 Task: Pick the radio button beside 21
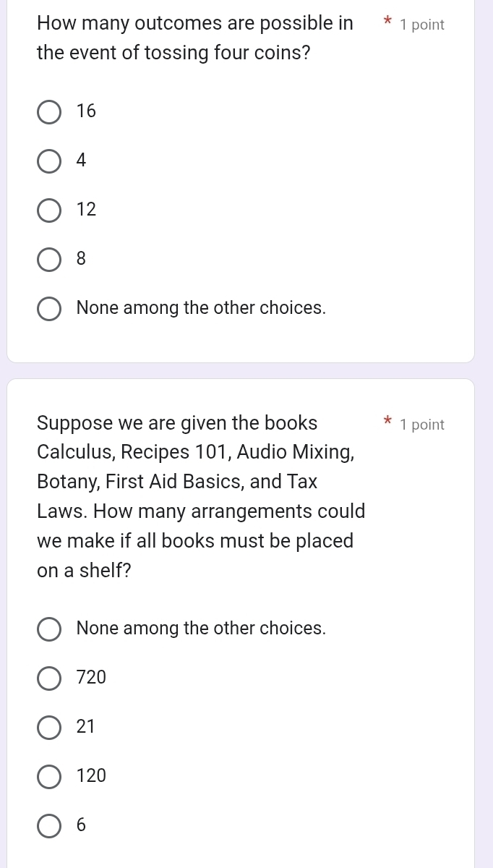coord(49,728)
